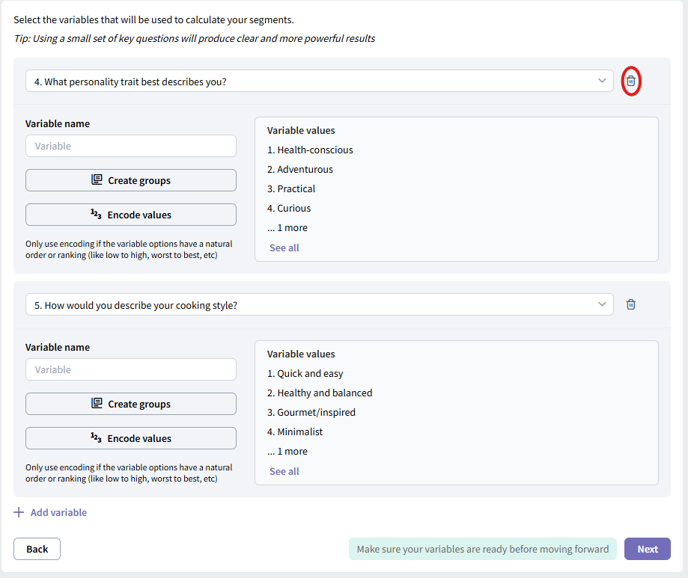The image size is (688, 578).
Task: Create groups for the cooking style variable
Action: coord(131,404)
